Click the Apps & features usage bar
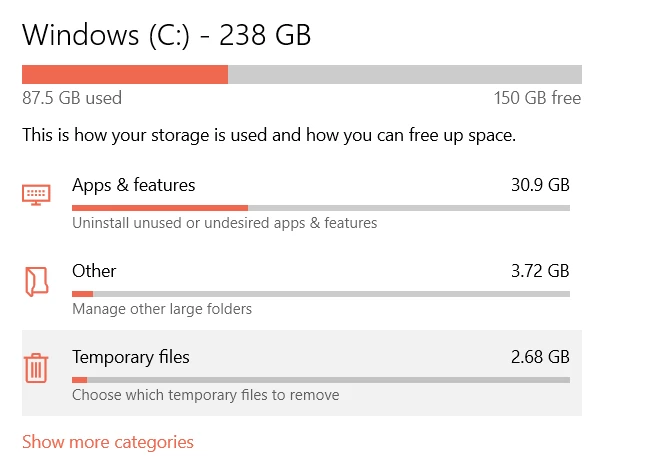654x474 pixels. [320, 208]
